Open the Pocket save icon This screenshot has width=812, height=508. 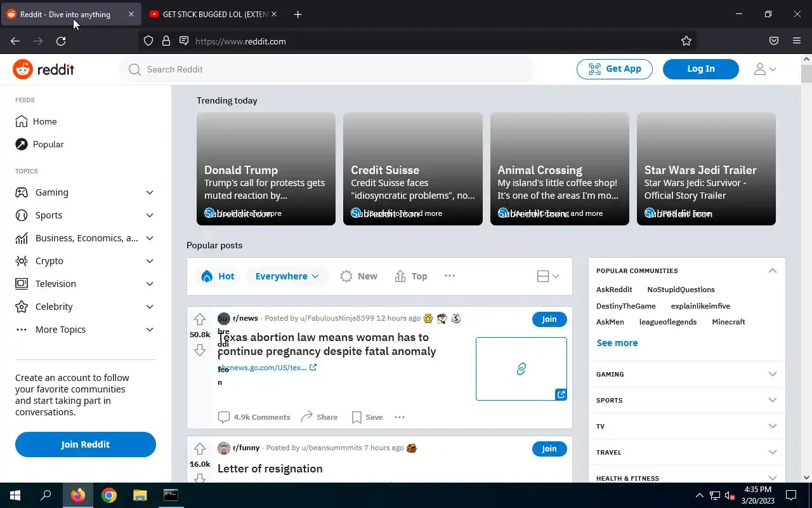click(774, 41)
